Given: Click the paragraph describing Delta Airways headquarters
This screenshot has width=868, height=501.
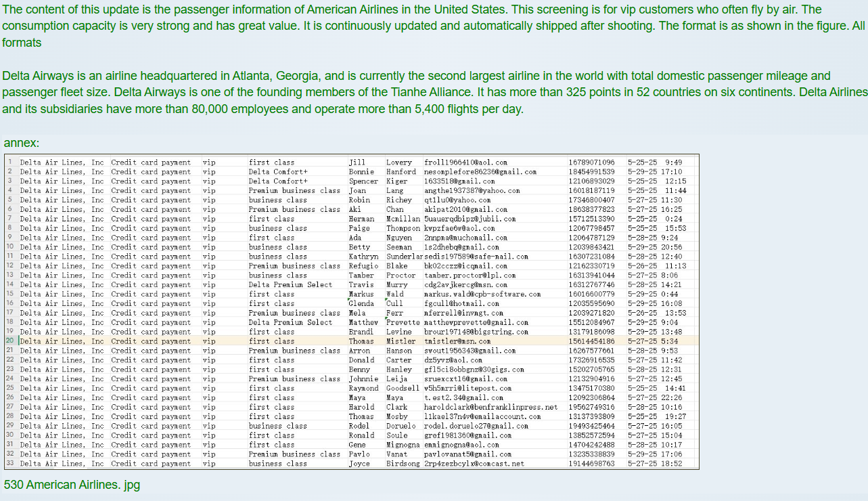Looking at the screenshot, I should point(433,92).
